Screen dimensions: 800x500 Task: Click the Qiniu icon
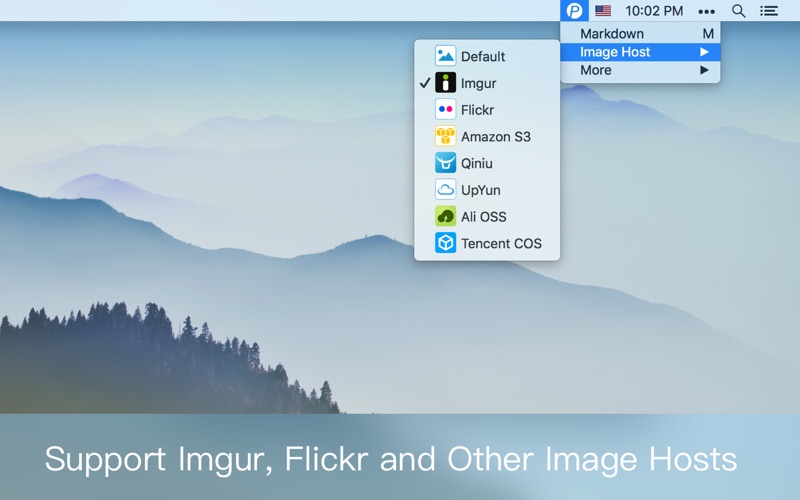coord(445,163)
